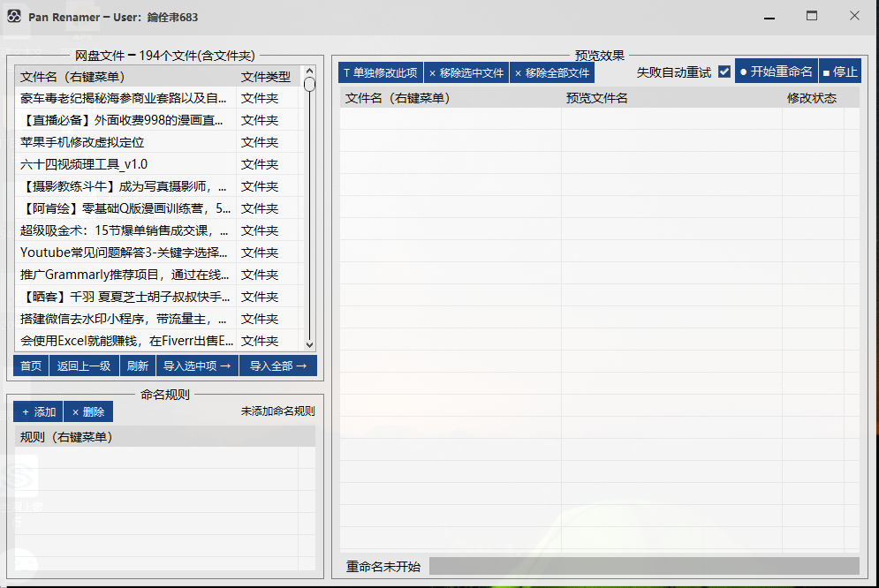Toggle the 失败自动重试 checkbox
Image resolution: width=879 pixels, height=588 pixels.
pyautogui.click(x=724, y=72)
